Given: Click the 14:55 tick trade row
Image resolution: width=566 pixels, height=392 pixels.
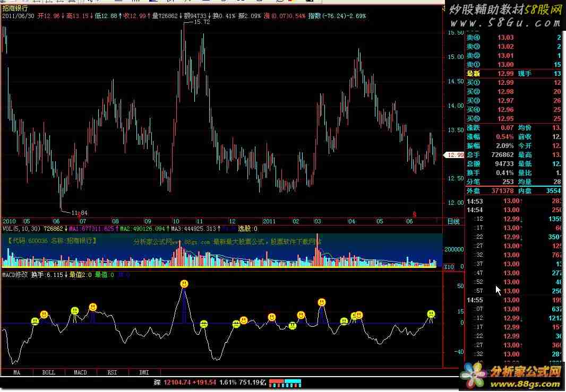Looking at the screenshot, I should 514,300.
